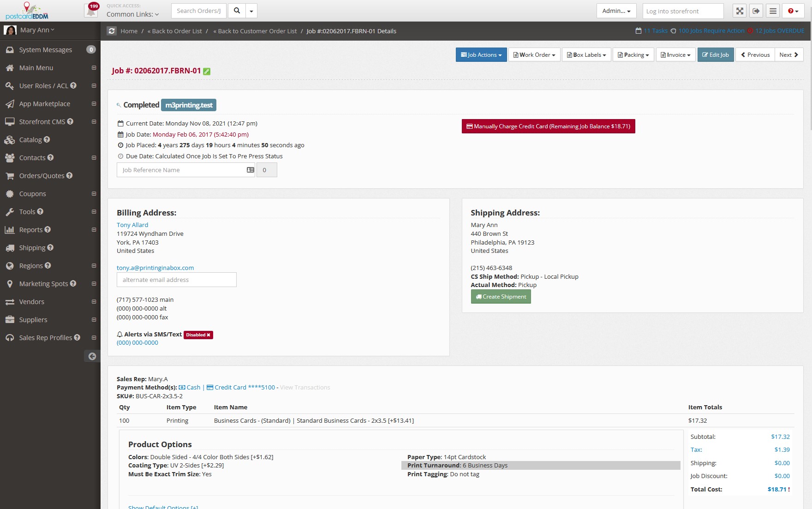The width and height of the screenshot is (812, 509).
Task: Click the calendar icon beside 11 Tasks
Action: (638, 30)
